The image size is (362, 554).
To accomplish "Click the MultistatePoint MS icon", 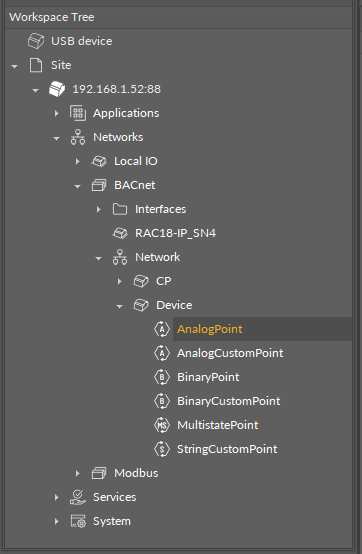I will pos(162,425).
